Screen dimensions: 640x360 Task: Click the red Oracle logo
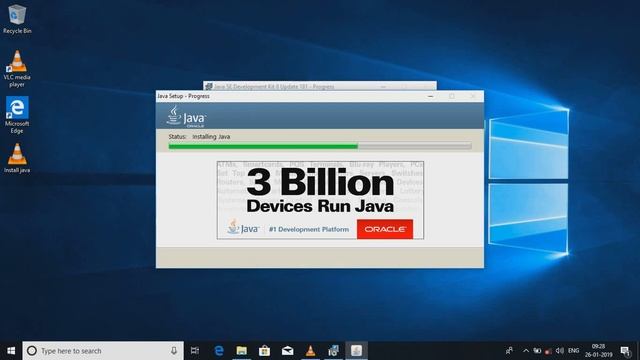point(385,229)
